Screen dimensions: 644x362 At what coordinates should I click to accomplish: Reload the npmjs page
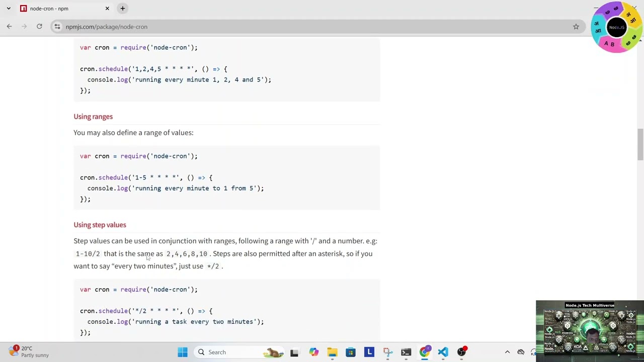[x=39, y=27]
